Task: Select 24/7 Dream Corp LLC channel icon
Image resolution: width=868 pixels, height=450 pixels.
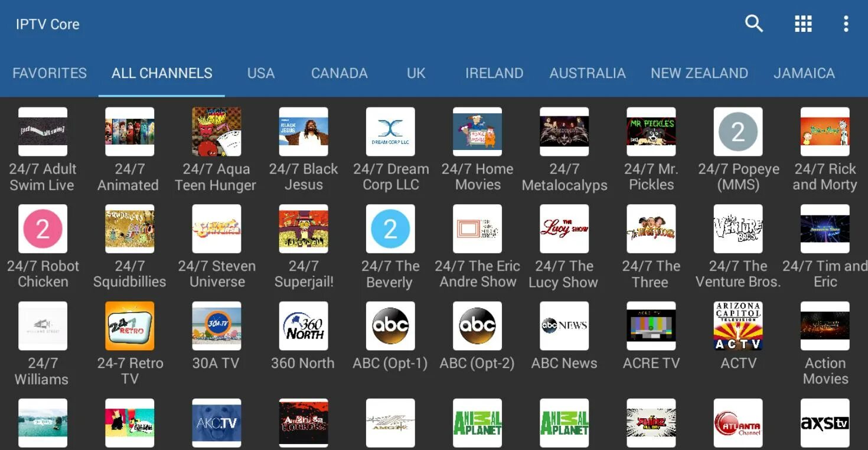Action: tap(390, 132)
